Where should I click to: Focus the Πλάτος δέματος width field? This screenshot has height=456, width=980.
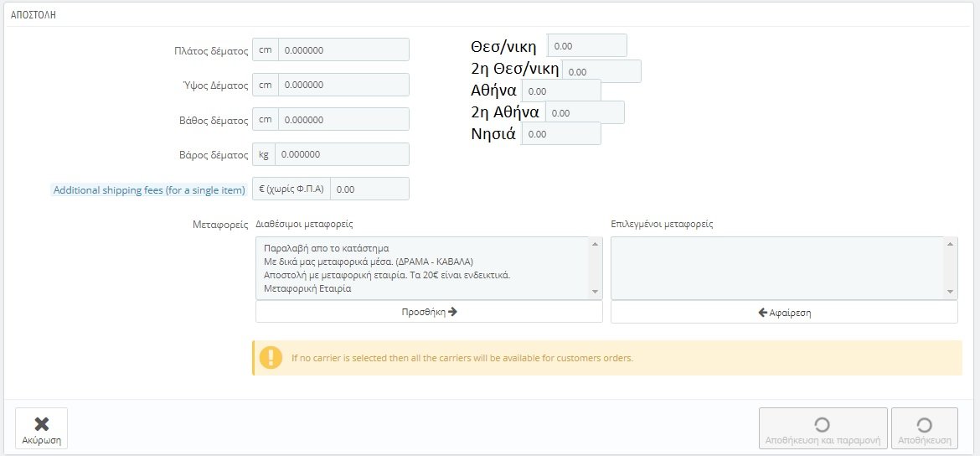(x=343, y=50)
